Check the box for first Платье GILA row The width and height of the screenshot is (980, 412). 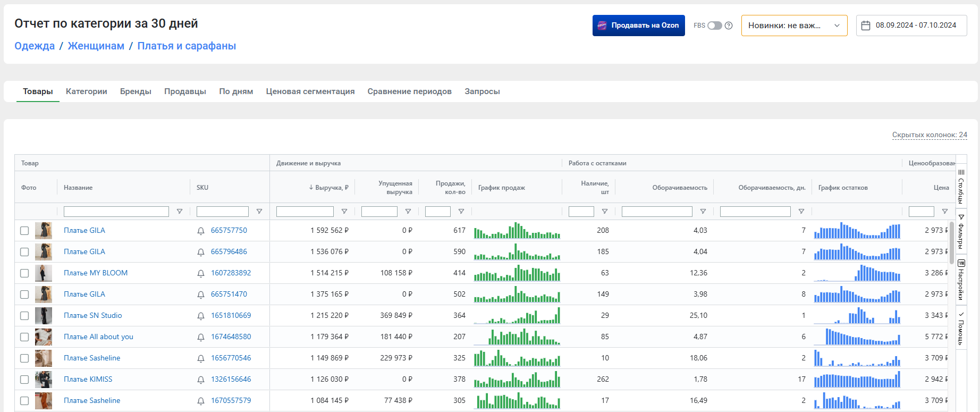coord(24,231)
